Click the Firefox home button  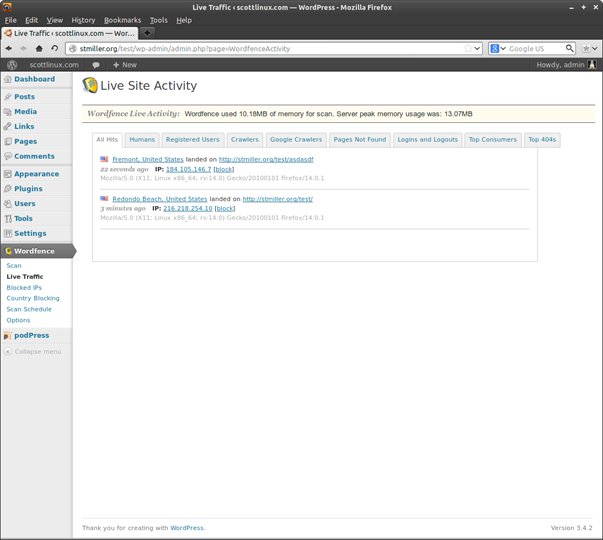(x=39, y=48)
